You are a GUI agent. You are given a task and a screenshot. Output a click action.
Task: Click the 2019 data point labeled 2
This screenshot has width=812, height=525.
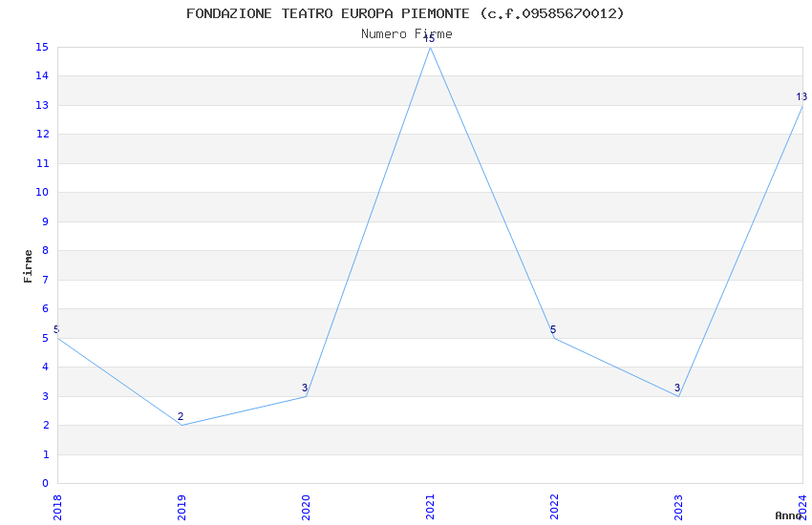182,425
